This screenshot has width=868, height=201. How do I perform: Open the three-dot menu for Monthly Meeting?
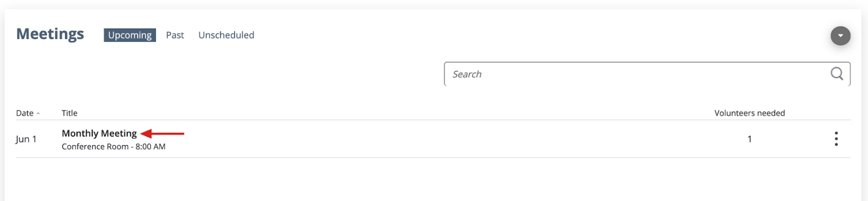pos(836,139)
